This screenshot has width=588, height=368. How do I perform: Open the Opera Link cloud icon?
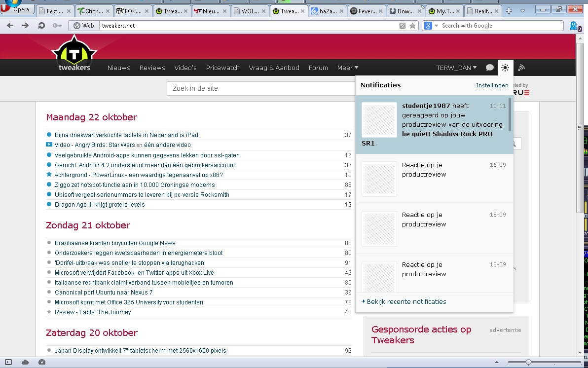[25, 362]
